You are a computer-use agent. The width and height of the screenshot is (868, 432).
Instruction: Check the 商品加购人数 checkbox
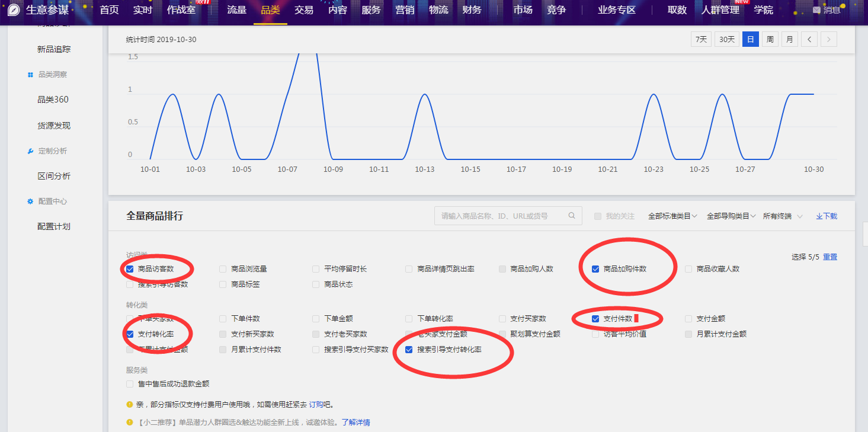(x=502, y=269)
